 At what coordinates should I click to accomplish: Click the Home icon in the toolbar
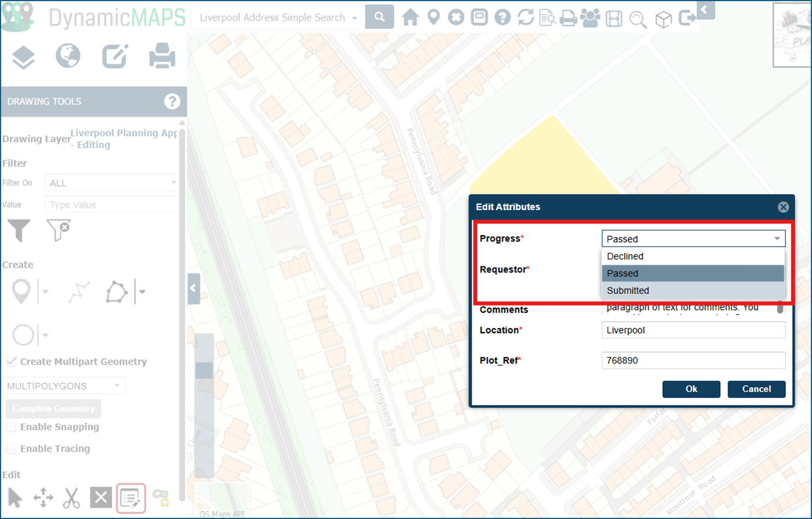pos(410,17)
